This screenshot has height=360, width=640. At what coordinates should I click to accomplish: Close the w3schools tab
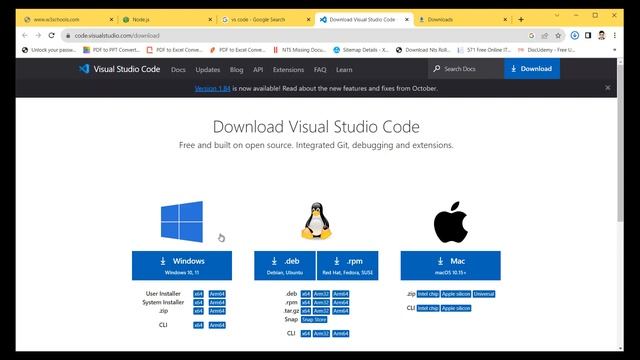[111, 19]
